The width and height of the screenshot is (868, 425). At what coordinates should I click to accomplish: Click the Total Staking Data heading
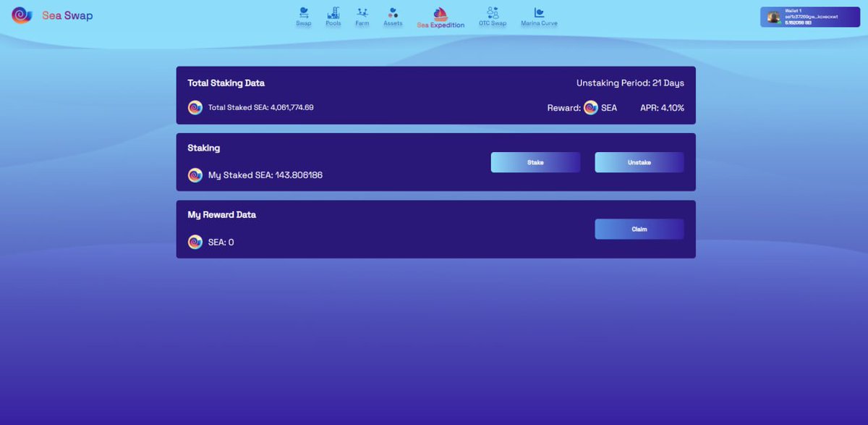coord(226,83)
